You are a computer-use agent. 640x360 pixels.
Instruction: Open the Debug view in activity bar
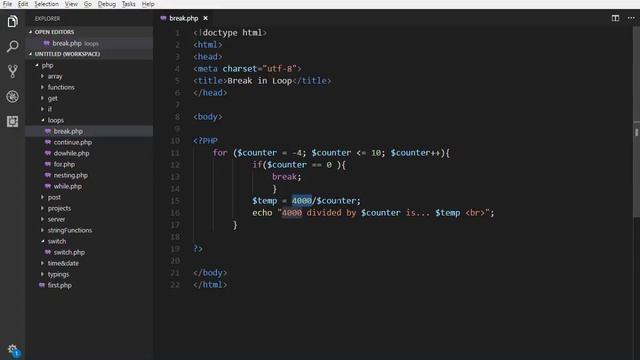pos(13,97)
